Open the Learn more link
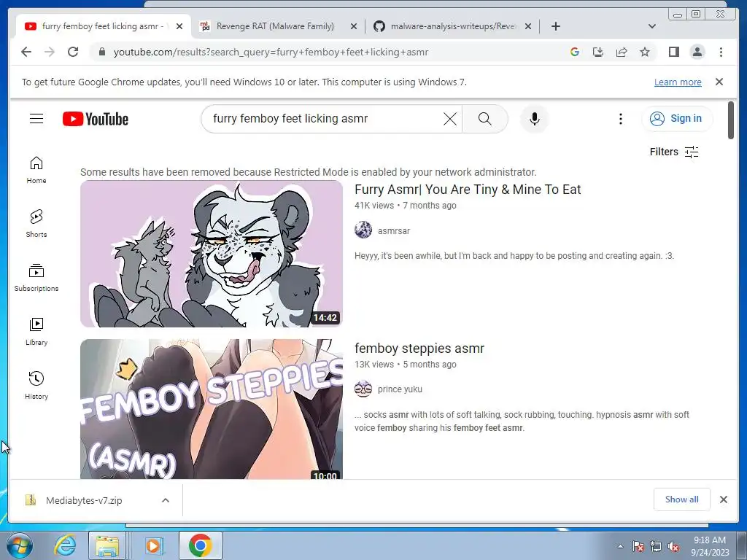Image resolution: width=747 pixels, height=560 pixels. pos(678,82)
